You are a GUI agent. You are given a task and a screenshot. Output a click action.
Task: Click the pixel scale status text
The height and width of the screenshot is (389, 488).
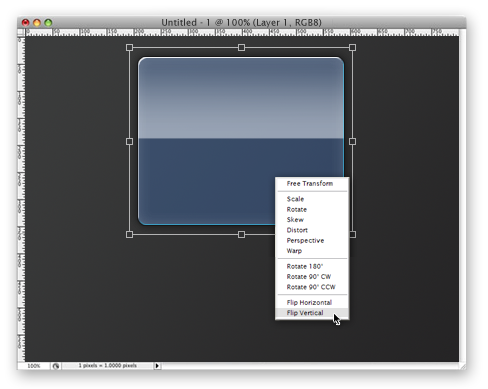(x=107, y=366)
